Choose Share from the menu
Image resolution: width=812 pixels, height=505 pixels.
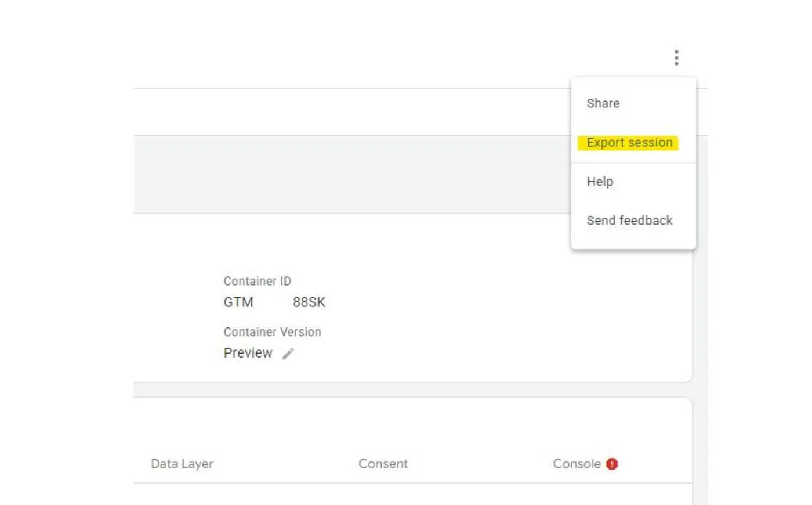(x=633, y=103)
